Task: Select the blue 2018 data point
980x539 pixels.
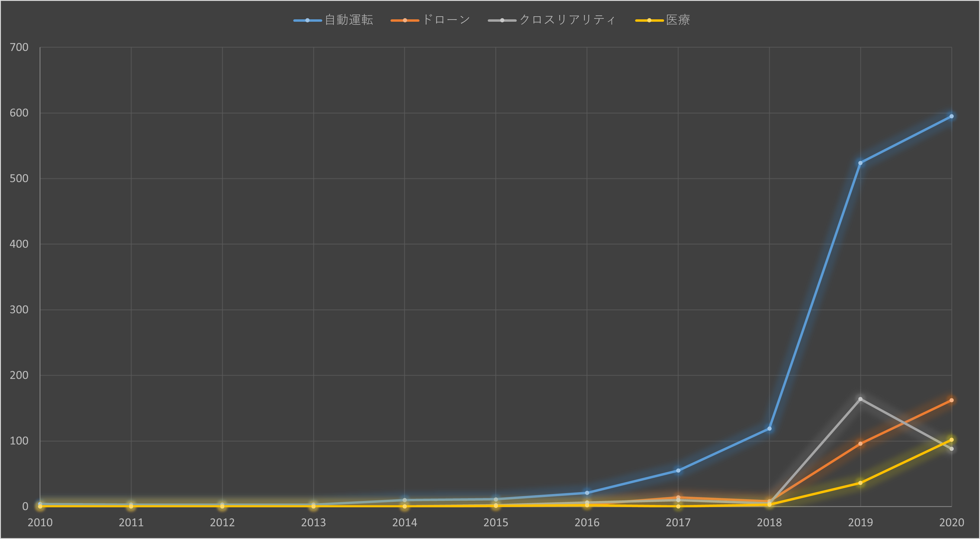Action: pos(769,429)
